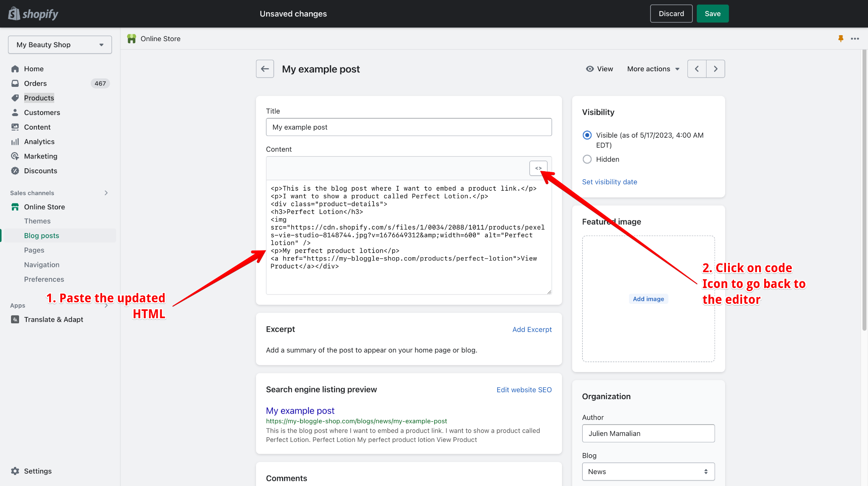Select the Hidden visibility option
The width and height of the screenshot is (868, 486).
(x=587, y=159)
